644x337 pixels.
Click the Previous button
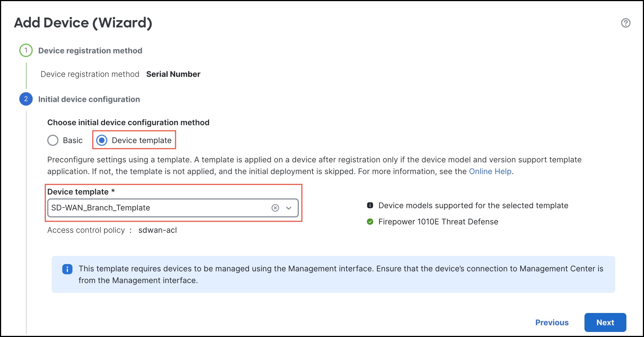[x=552, y=322]
